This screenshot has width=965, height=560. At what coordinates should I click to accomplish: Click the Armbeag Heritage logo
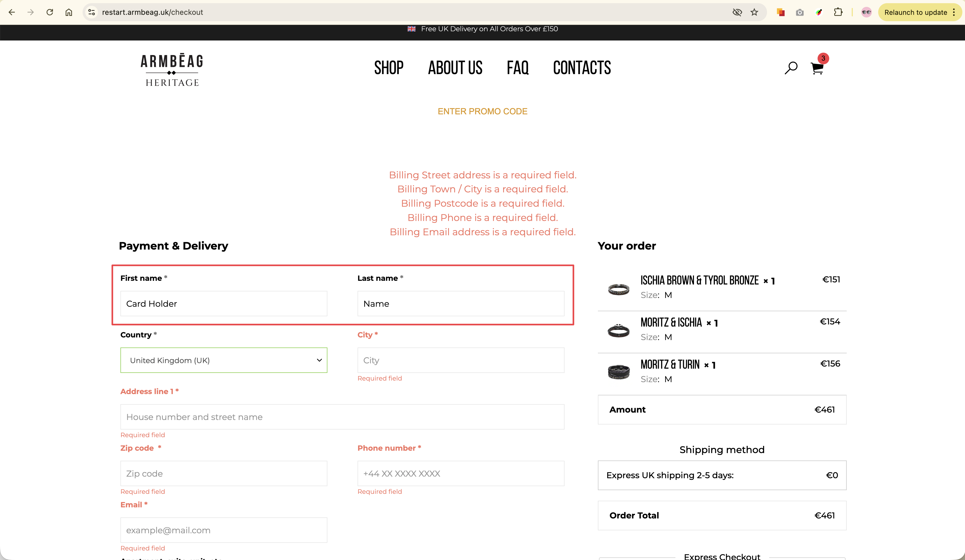(x=172, y=70)
